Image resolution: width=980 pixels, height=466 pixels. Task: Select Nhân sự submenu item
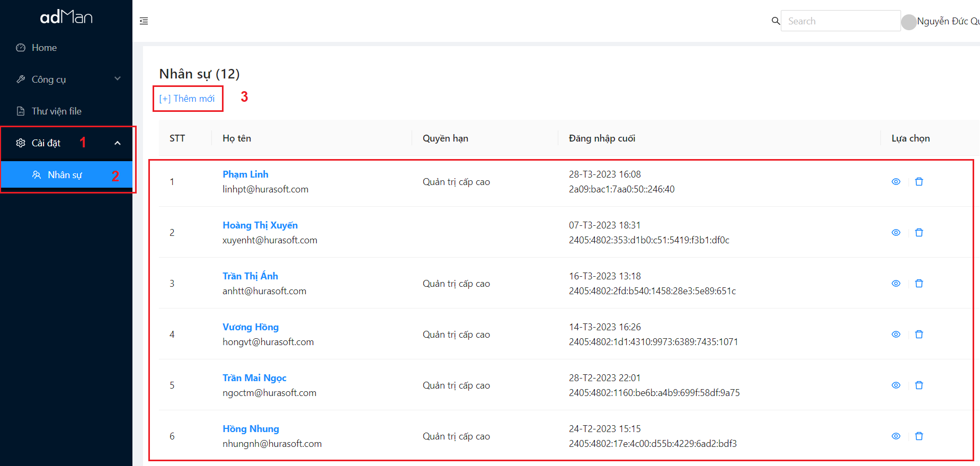65,175
